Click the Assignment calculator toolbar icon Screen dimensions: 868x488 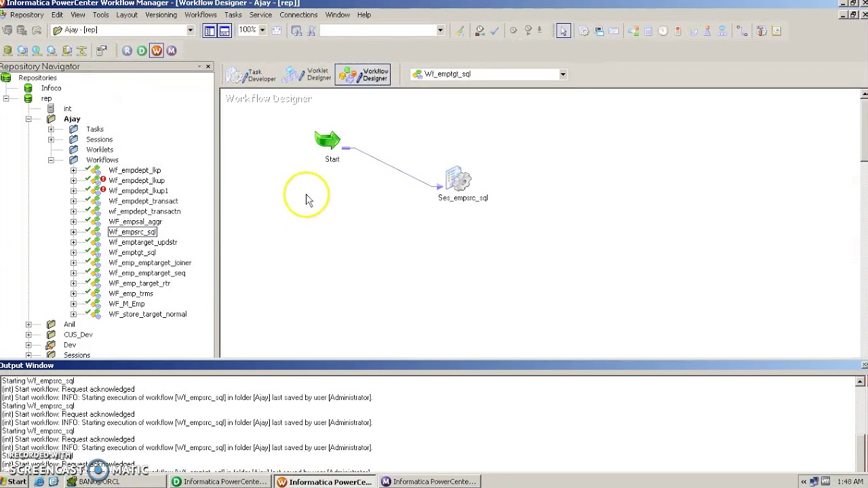(x=648, y=30)
